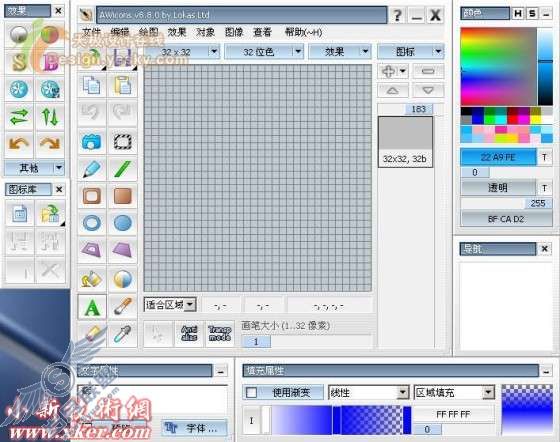Select the filled purple polygon tool
Viewport: 560px width, 442px height.
(122, 250)
